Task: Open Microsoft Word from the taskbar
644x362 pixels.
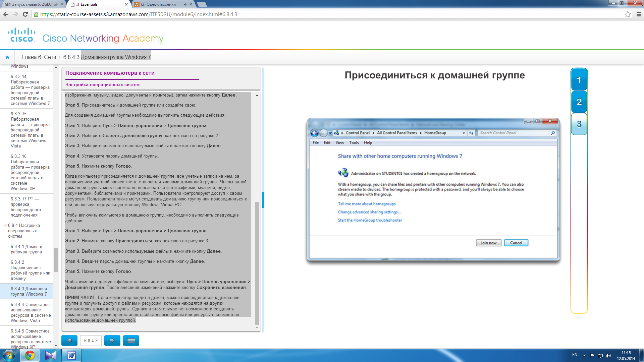Action: (71, 355)
